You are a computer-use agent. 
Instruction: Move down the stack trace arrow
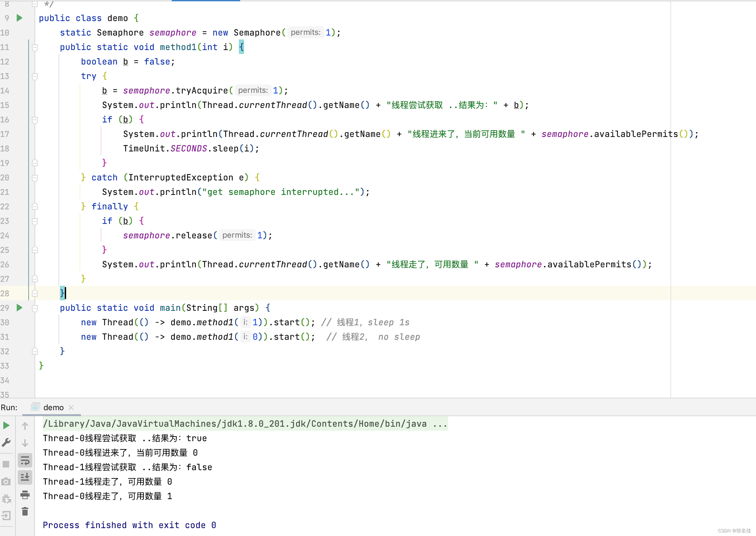[25, 443]
